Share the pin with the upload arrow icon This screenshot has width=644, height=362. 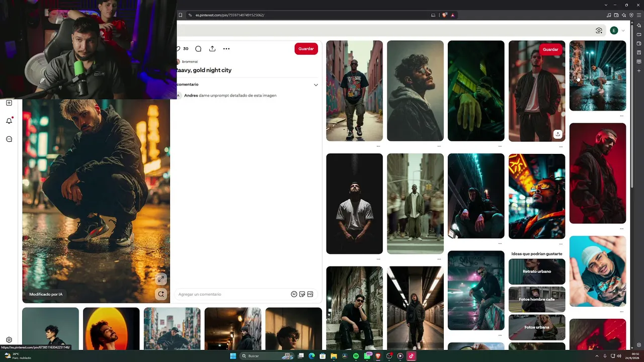point(212,49)
